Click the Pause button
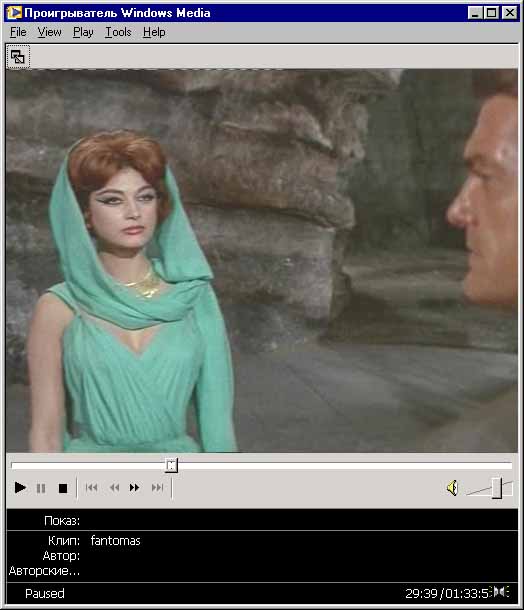 point(41,488)
